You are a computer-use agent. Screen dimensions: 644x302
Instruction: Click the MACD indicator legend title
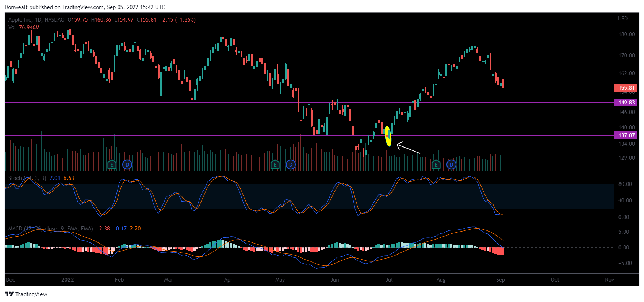click(51, 229)
